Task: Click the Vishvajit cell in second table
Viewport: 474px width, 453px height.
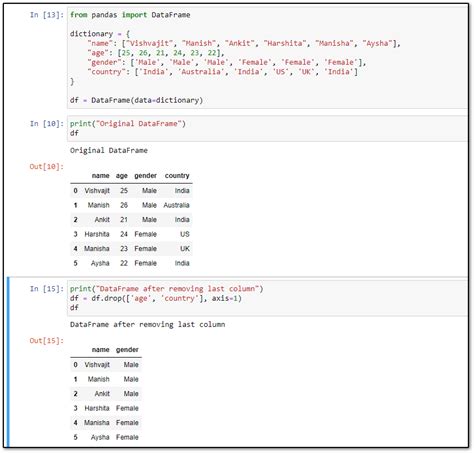Action: [97, 365]
